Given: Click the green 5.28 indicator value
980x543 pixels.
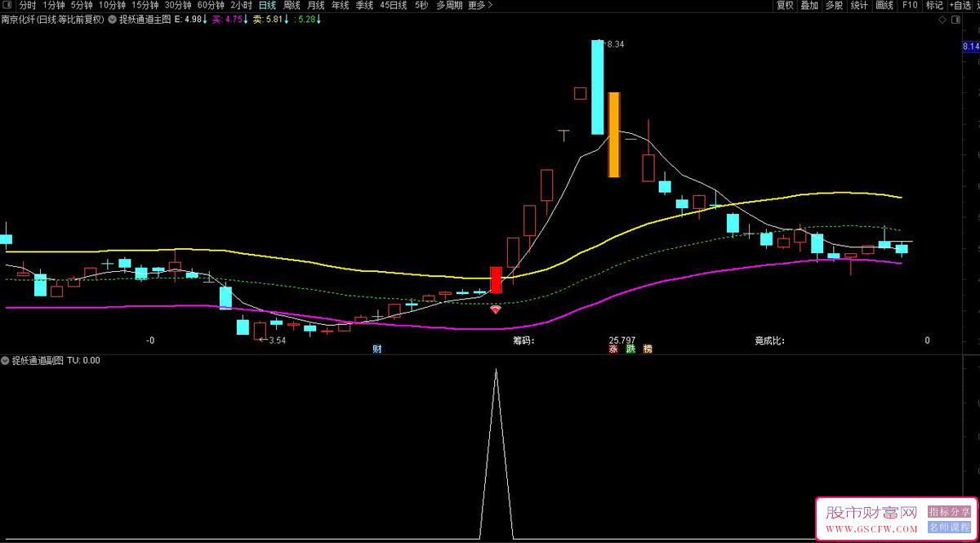Looking at the screenshot, I should point(306,19).
